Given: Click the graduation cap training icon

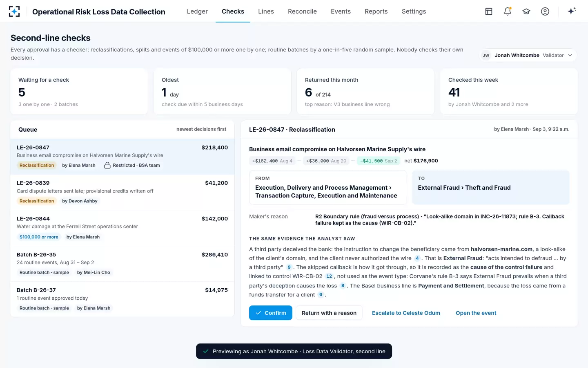Looking at the screenshot, I should [526, 11].
